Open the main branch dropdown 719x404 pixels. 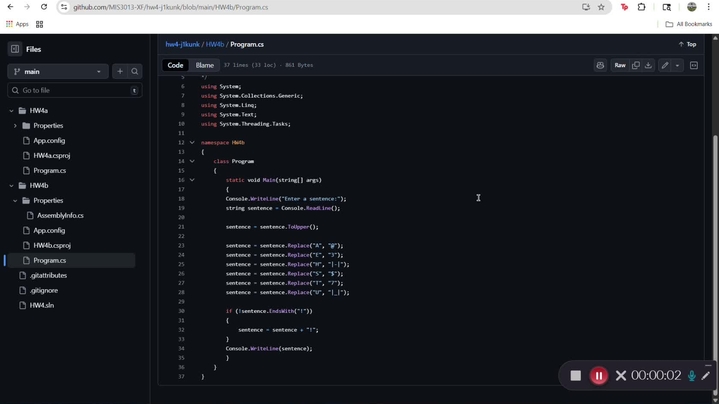coord(57,71)
